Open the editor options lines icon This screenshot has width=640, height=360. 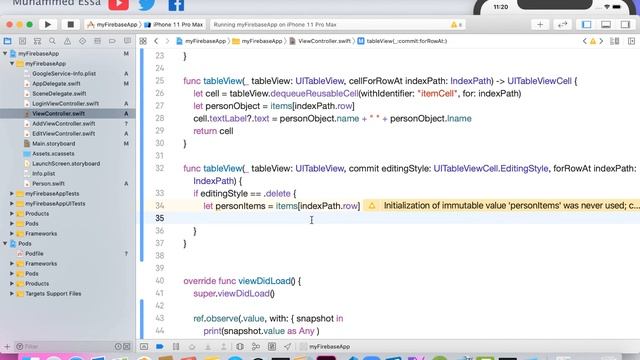tap(614, 41)
